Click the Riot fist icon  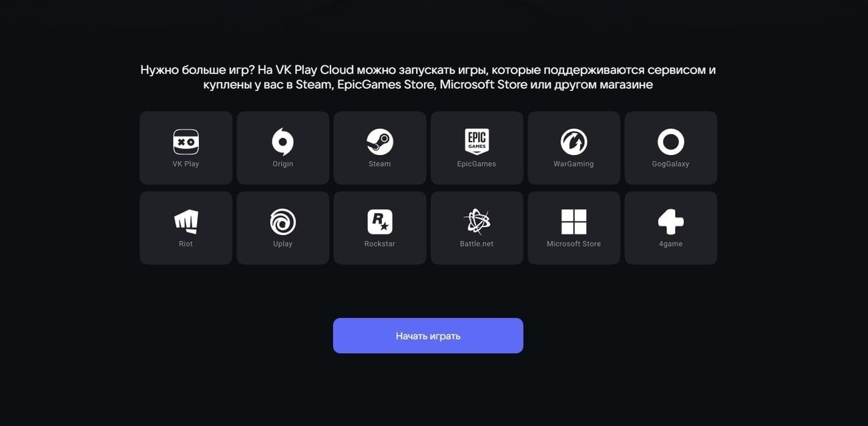186,222
